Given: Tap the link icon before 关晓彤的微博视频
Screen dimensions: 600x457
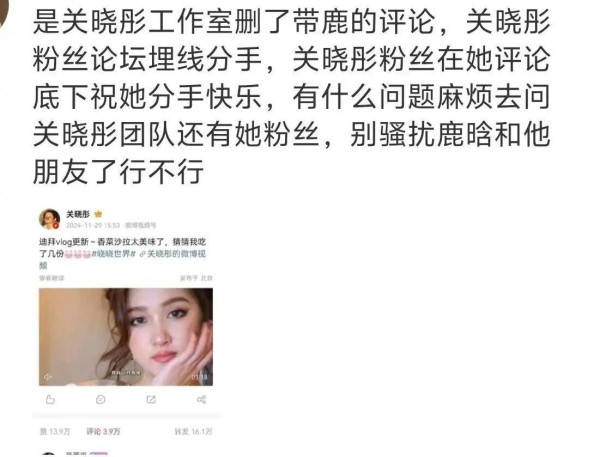Looking at the screenshot, I should (143, 254).
